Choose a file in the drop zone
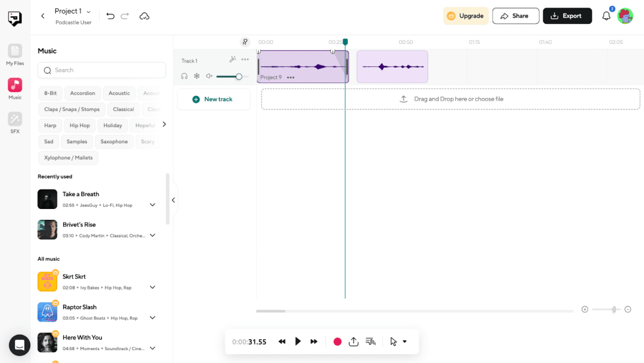Image resolution: width=644 pixels, height=363 pixels. click(x=451, y=99)
